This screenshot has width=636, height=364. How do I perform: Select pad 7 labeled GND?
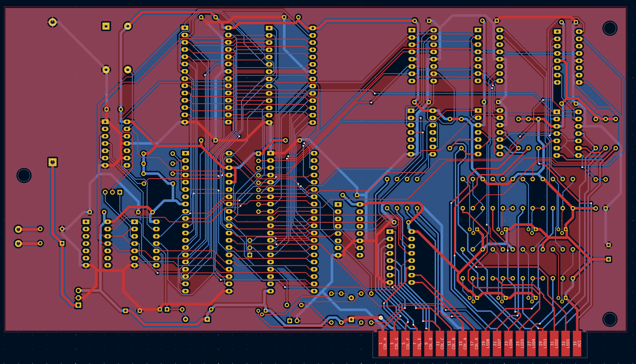coord(106,70)
